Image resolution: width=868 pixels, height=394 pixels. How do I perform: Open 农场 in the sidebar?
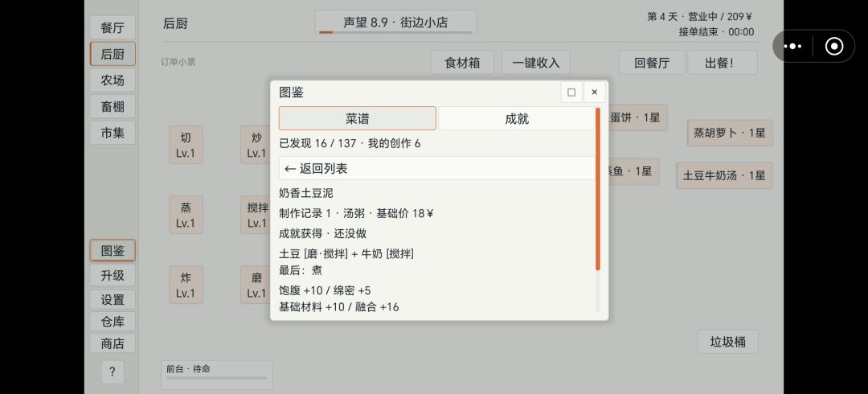pyautogui.click(x=113, y=80)
